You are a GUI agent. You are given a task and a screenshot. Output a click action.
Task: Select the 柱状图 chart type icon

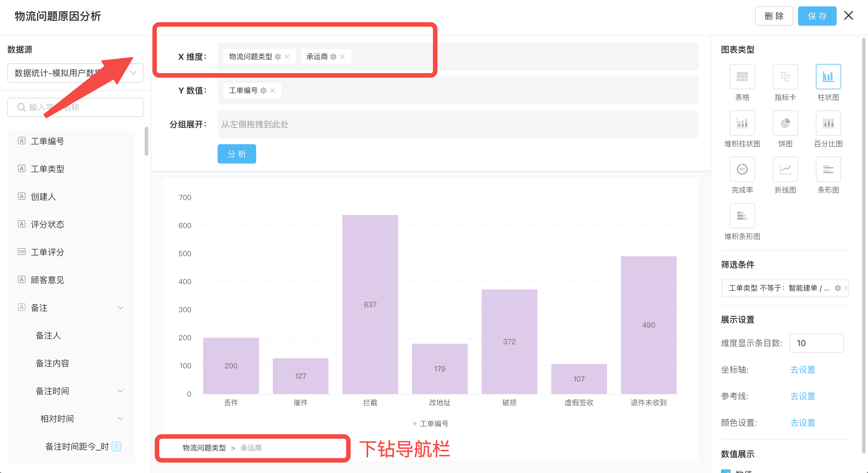coord(828,77)
